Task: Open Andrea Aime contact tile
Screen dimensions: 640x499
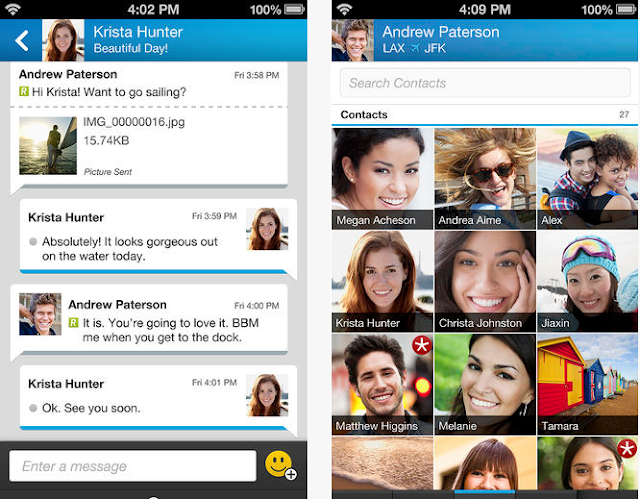Action: click(x=485, y=178)
